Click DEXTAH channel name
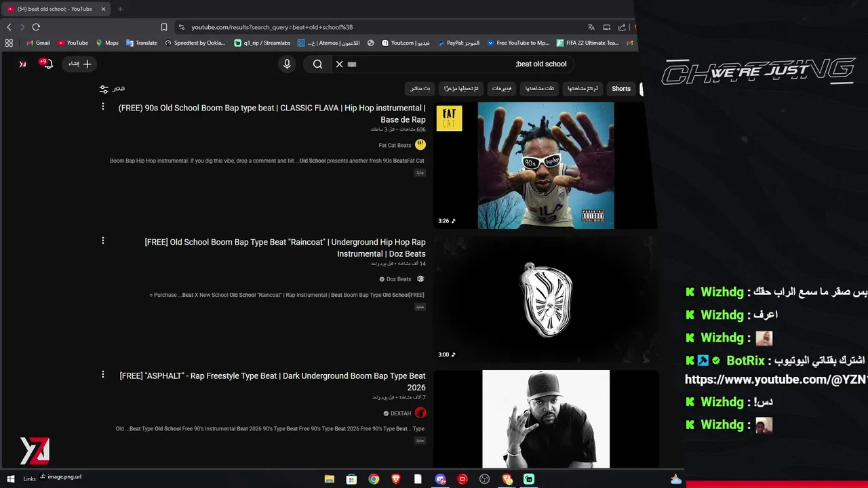Viewport: 868px width, 488px height. pos(401,413)
